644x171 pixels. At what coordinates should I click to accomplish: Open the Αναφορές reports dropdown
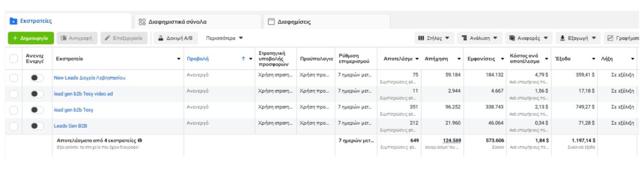pos(529,38)
